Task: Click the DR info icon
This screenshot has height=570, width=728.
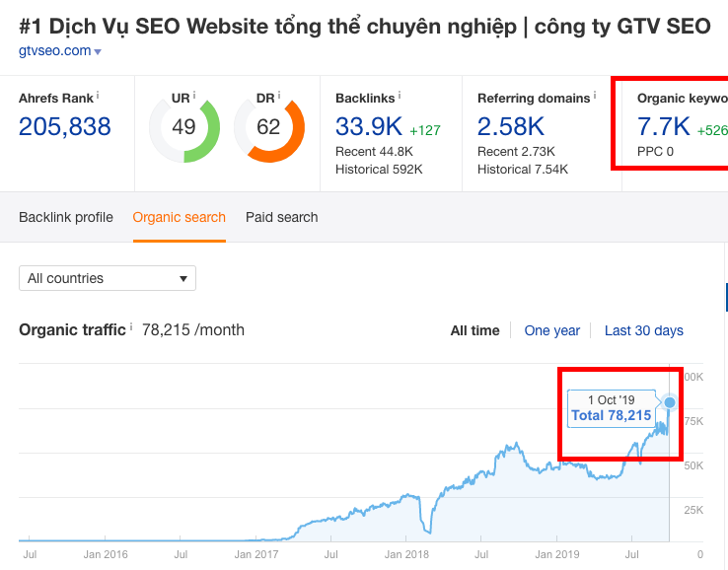Action: (279, 95)
